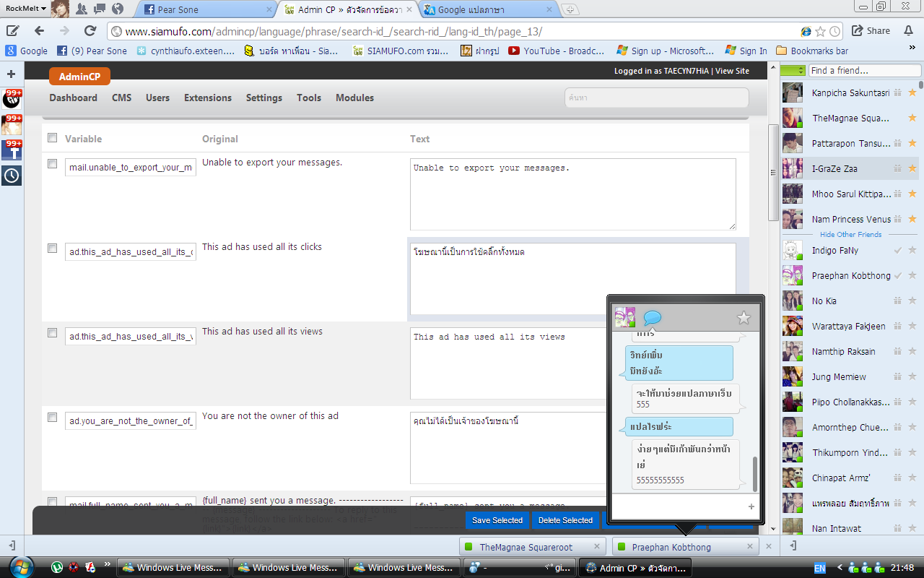924x578 pixels.
Task: Click the compose pencil icon
Action: coord(12,31)
